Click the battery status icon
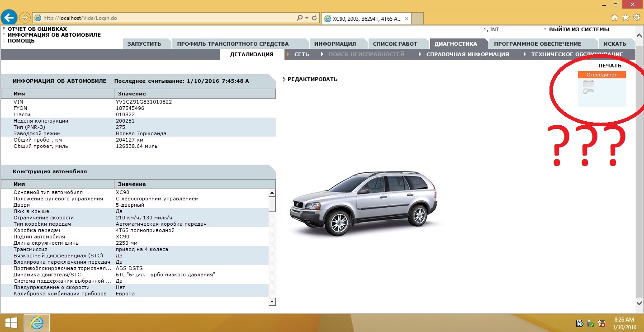The width and height of the screenshot is (644, 332). point(588,83)
